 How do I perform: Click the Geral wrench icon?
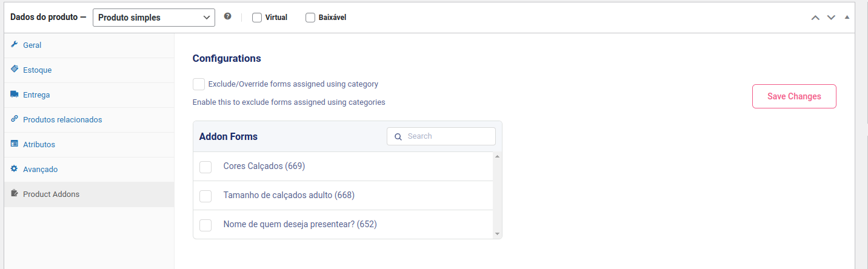tap(15, 45)
